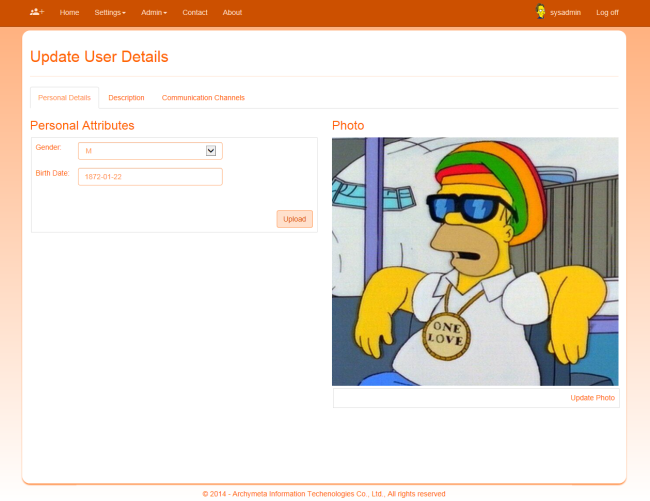The width and height of the screenshot is (650, 501).
Task: Click the Update Photo link
Action: [592, 398]
